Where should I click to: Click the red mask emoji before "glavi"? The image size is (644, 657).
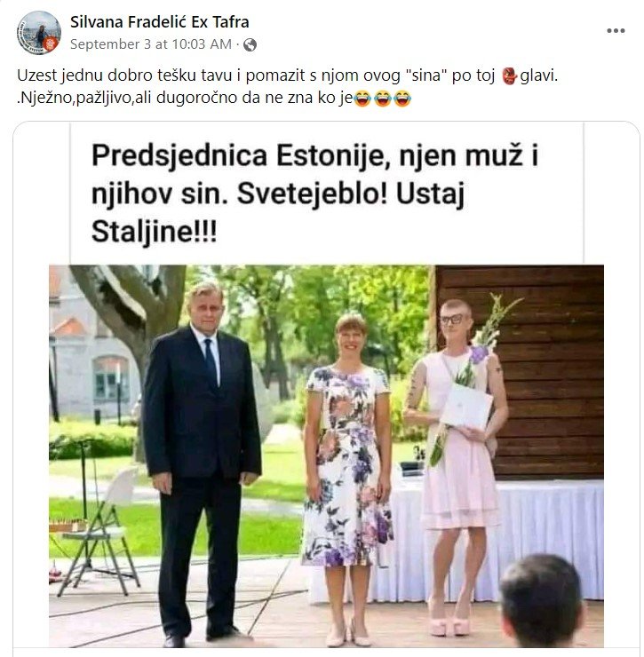click(x=510, y=75)
